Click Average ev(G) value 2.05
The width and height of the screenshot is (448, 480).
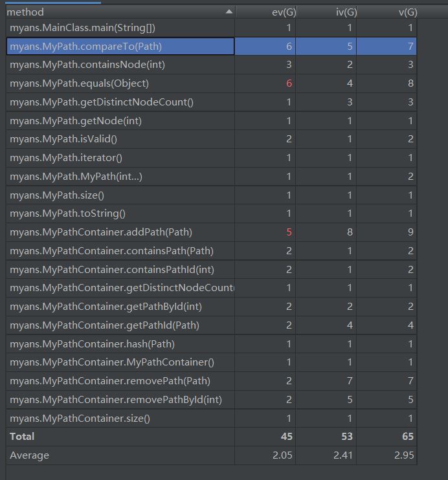click(282, 455)
